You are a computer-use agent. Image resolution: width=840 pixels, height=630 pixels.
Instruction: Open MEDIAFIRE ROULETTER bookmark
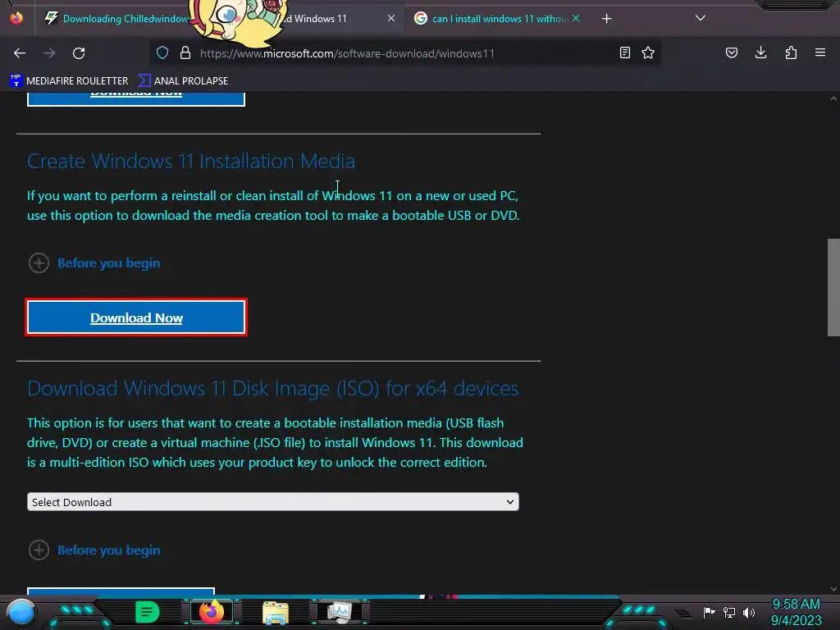(x=69, y=81)
